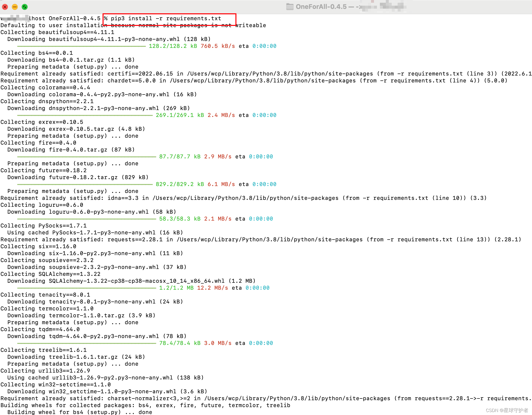Click the highlighted pip3 install command
Viewport: 532px width, 415px height.
point(166,19)
